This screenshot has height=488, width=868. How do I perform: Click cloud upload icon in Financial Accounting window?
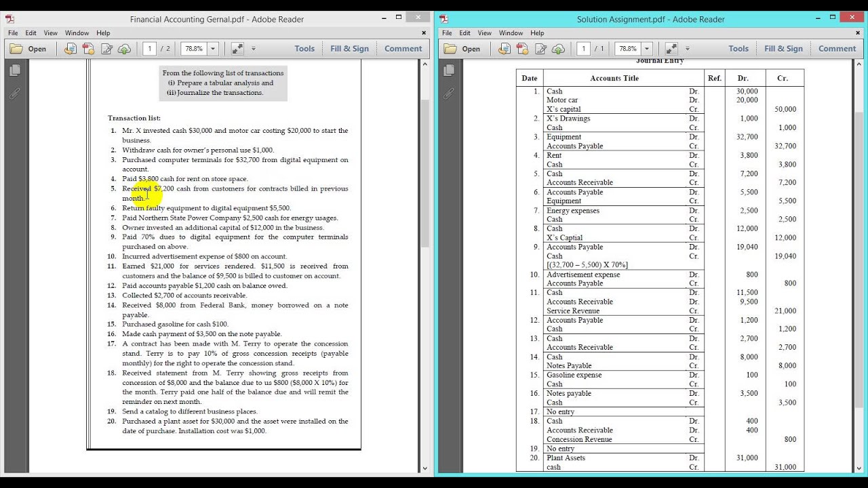coord(124,49)
